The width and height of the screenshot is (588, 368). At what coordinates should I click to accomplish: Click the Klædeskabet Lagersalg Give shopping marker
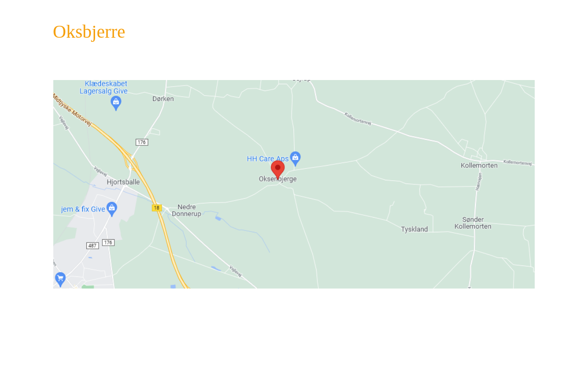pyautogui.click(x=116, y=103)
